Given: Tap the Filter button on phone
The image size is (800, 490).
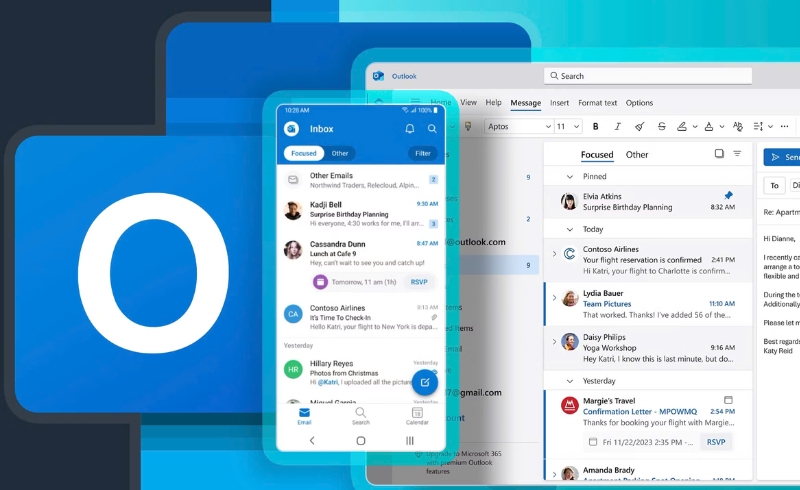Looking at the screenshot, I should click(x=422, y=153).
